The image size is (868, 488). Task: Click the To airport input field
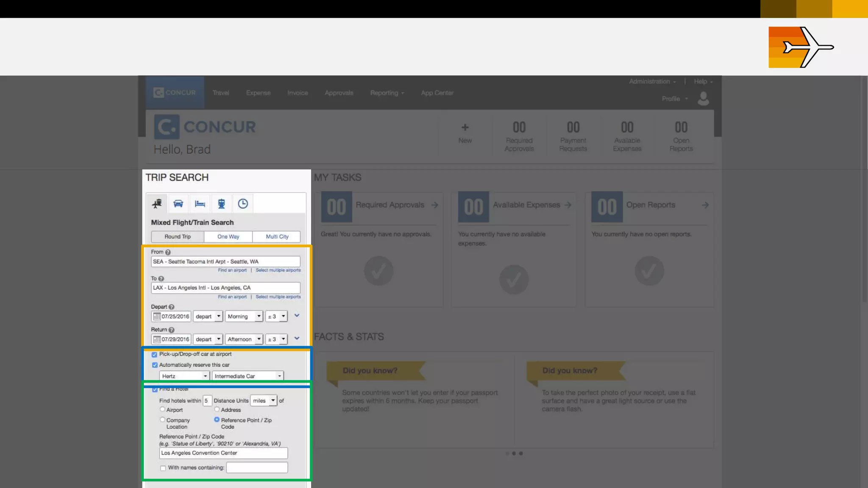pos(225,288)
